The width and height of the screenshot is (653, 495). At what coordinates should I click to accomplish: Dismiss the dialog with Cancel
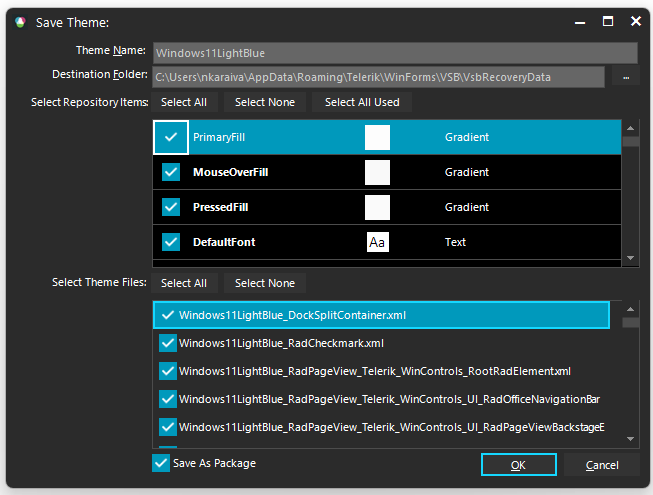point(602,465)
